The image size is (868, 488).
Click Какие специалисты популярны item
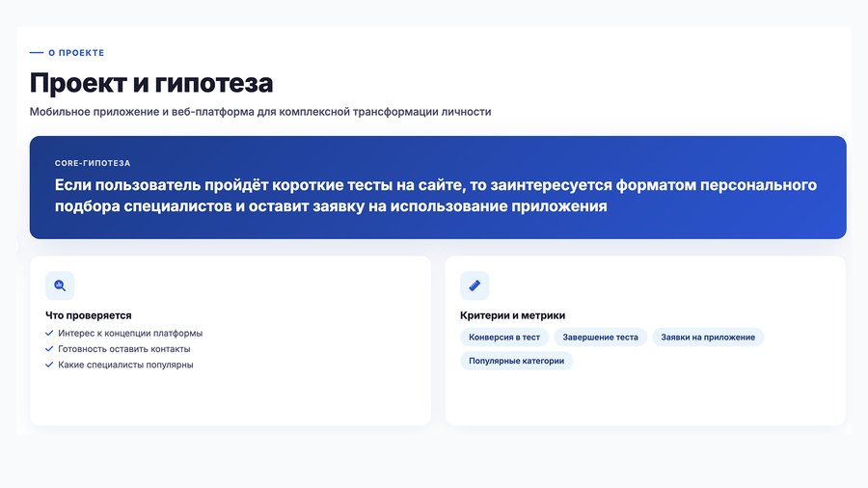(125, 365)
